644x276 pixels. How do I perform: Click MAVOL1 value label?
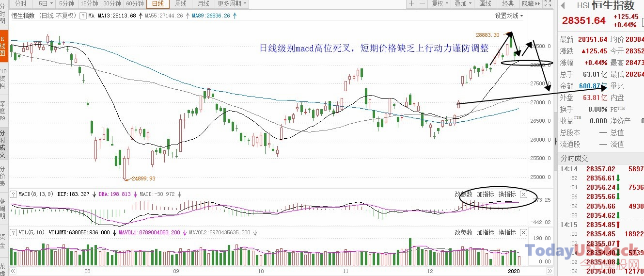point(149,232)
